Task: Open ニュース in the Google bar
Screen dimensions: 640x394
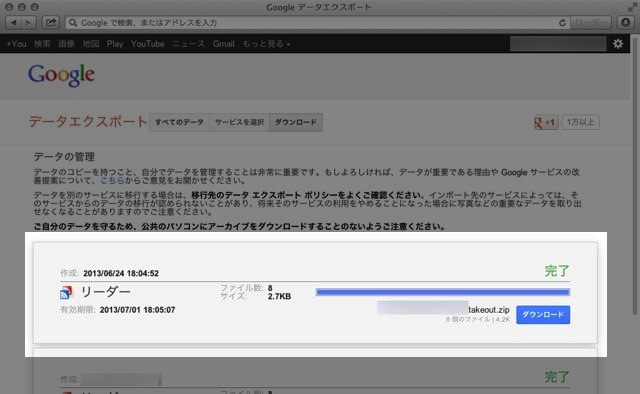Action: [188, 44]
